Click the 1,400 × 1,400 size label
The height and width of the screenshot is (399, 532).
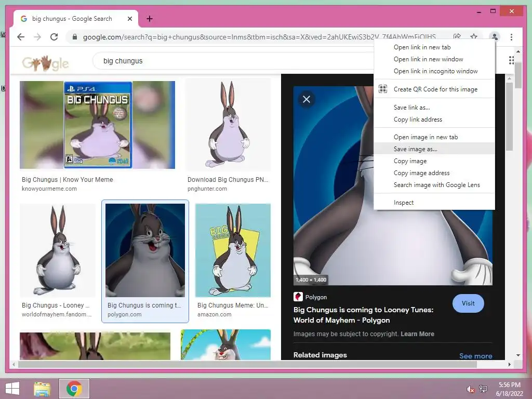click(311, 280)
